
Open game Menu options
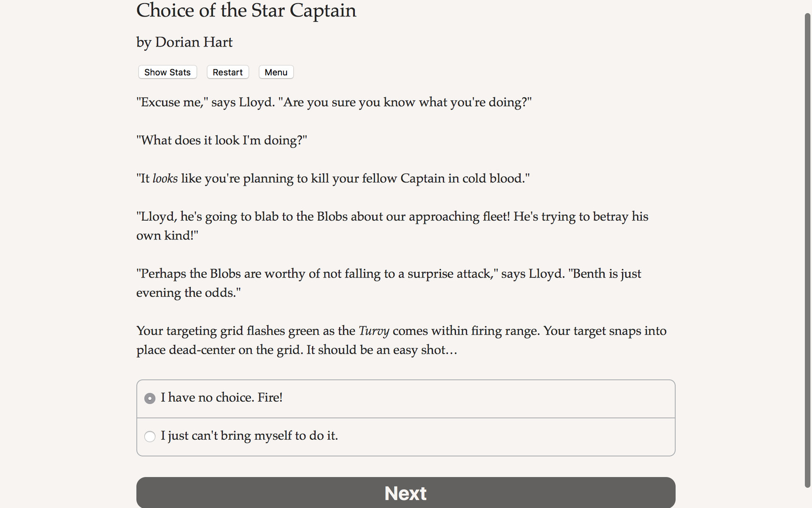pyautogui.click(x=276, y=72)
